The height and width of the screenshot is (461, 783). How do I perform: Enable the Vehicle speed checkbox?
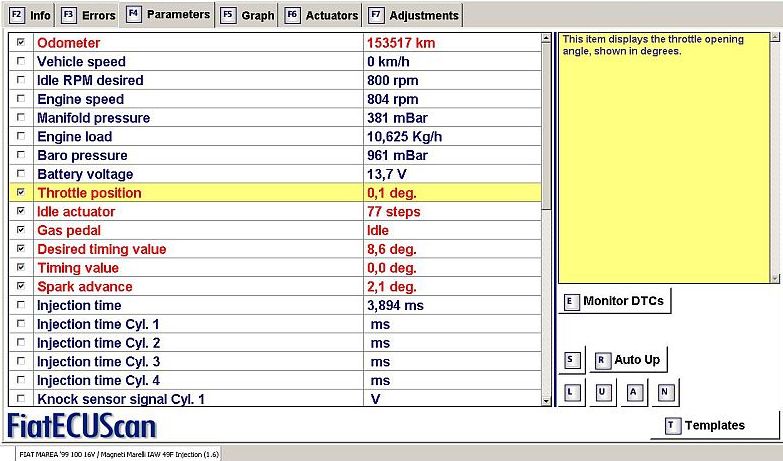21,62
